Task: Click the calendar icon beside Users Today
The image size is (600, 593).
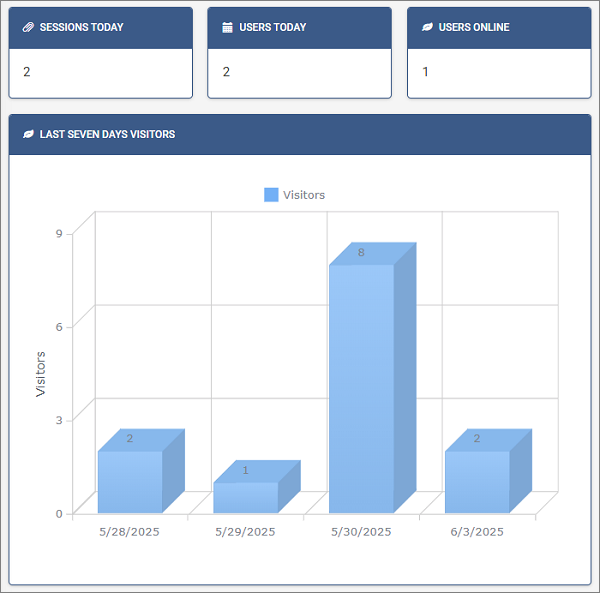Action: click(x=227, y=27)
